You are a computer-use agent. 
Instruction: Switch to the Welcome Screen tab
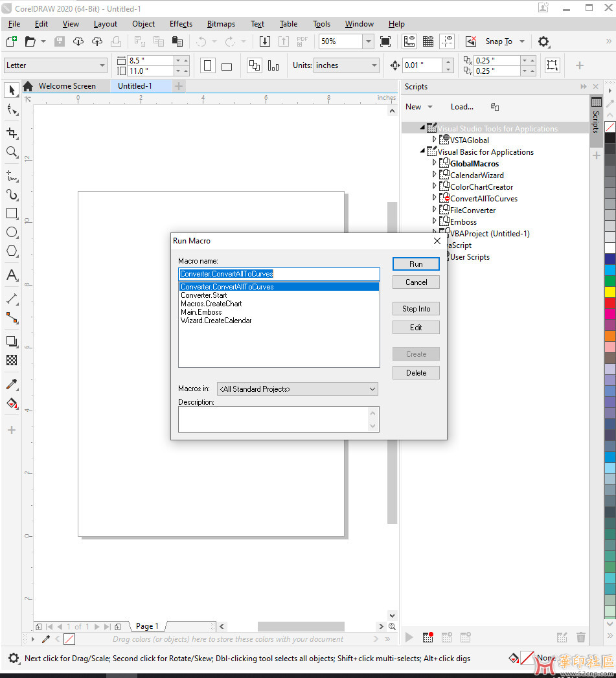coord(66,86)
